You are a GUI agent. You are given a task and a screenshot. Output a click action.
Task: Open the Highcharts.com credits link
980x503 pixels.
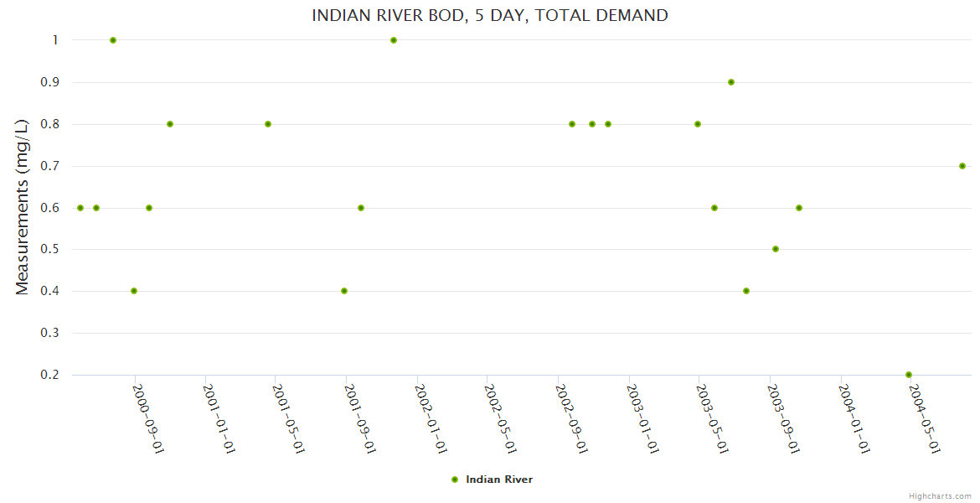pos(940,495)
